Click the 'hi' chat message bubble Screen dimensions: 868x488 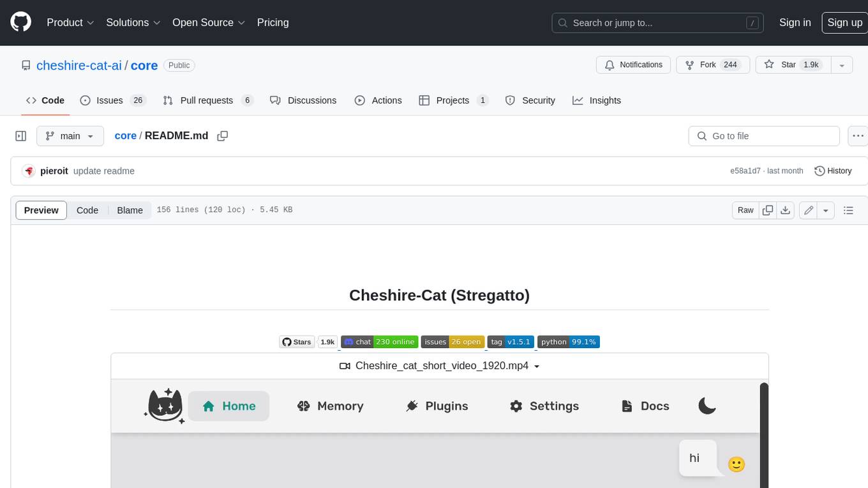tap(698, 458)
